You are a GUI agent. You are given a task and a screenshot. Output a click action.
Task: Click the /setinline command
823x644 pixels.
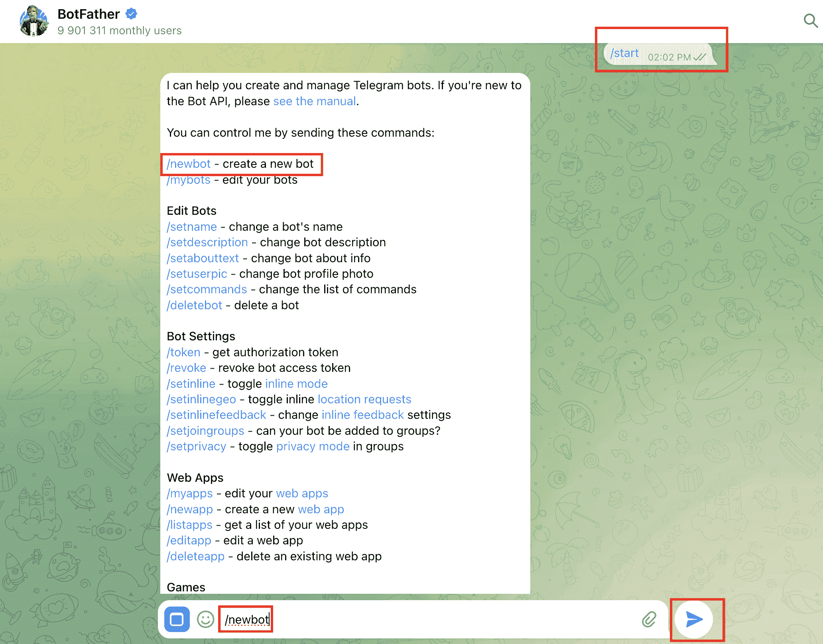191,384
